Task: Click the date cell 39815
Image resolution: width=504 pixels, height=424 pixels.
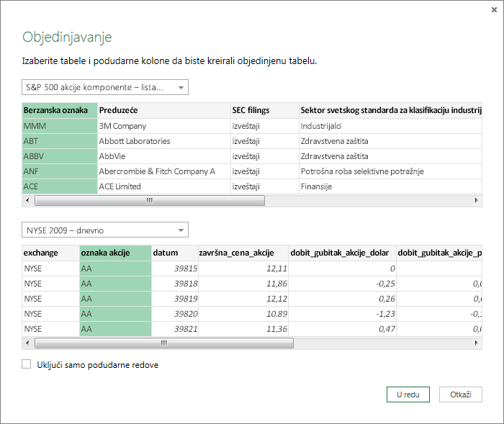Action: 174,269
